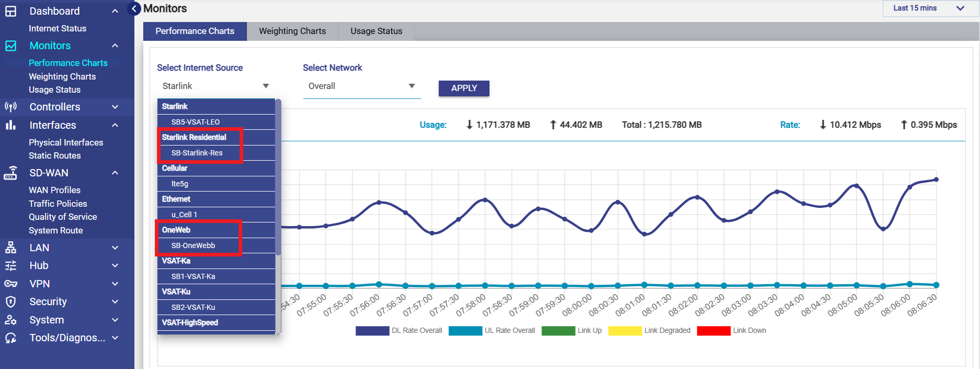Collapse the sidebar with the arrow button
The image size is (980, 369).
(x=134, y=9)
